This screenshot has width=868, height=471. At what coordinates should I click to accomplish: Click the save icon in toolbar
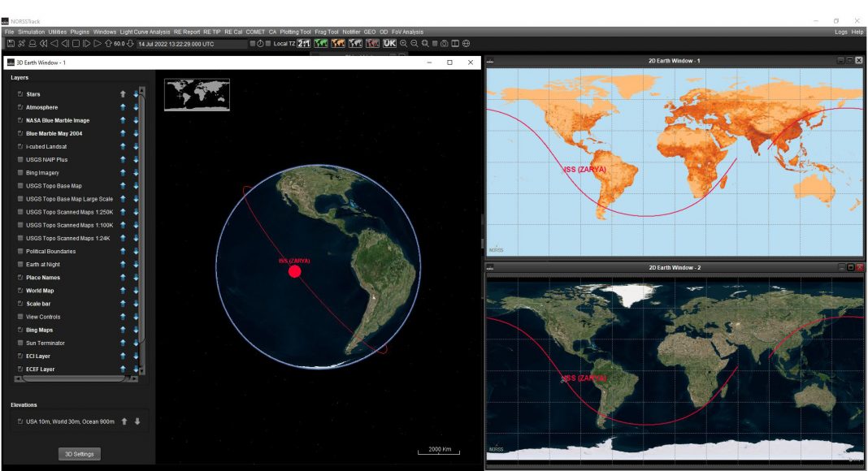11,43
